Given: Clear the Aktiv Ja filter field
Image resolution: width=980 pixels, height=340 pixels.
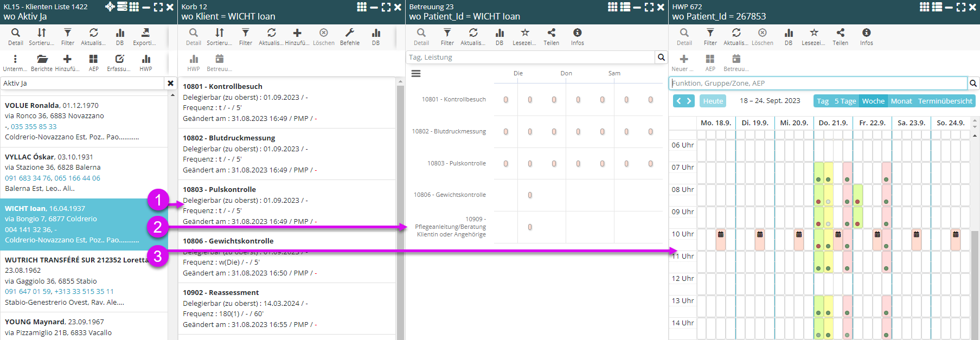Looking at the screenshot, I should (x=170, y=83).
